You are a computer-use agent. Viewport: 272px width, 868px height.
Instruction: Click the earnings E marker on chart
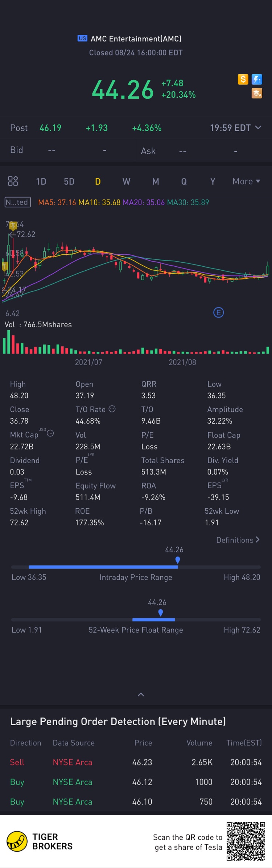[x=218, y=312]
